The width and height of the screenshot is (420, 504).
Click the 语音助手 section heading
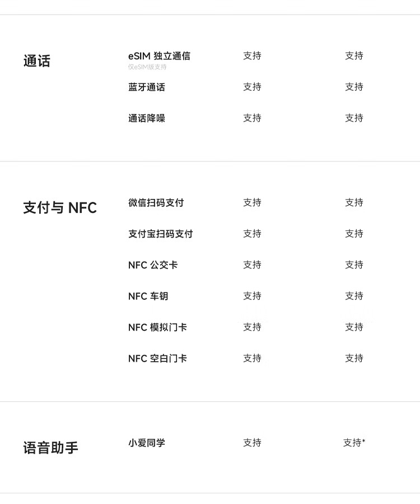click(51, 448)
